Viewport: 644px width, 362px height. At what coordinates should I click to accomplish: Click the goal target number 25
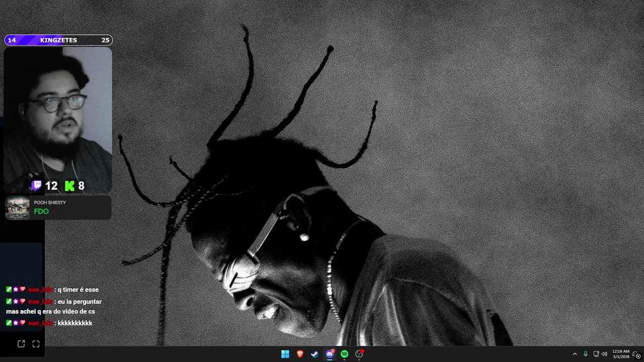click(105, 40)
